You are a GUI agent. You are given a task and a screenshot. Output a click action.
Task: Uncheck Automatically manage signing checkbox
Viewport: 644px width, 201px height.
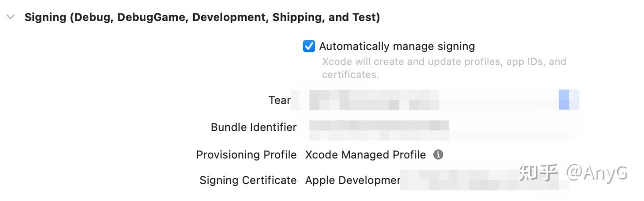(x=309, y=46)
